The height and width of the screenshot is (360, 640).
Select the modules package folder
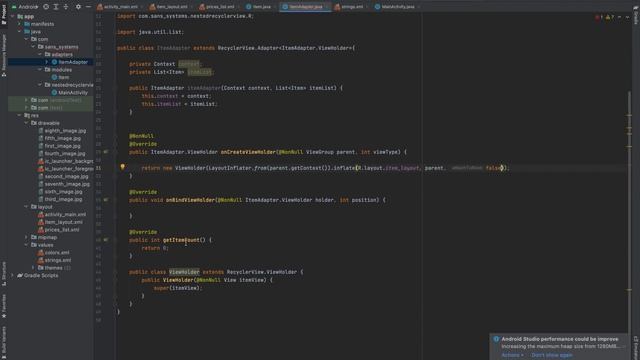click(x=58, y=70)
